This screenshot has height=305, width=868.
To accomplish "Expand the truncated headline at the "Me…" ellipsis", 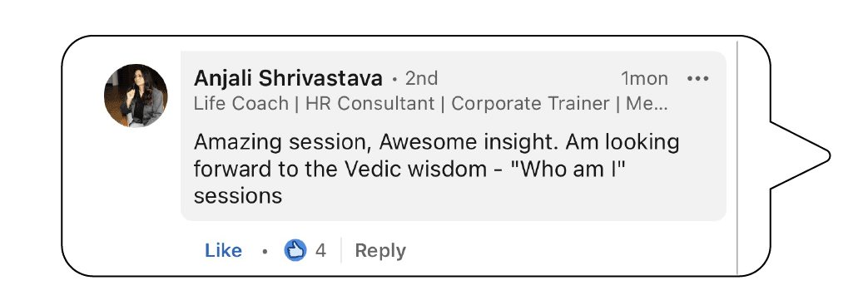I will pyautogui.click(x=647, y=103).
